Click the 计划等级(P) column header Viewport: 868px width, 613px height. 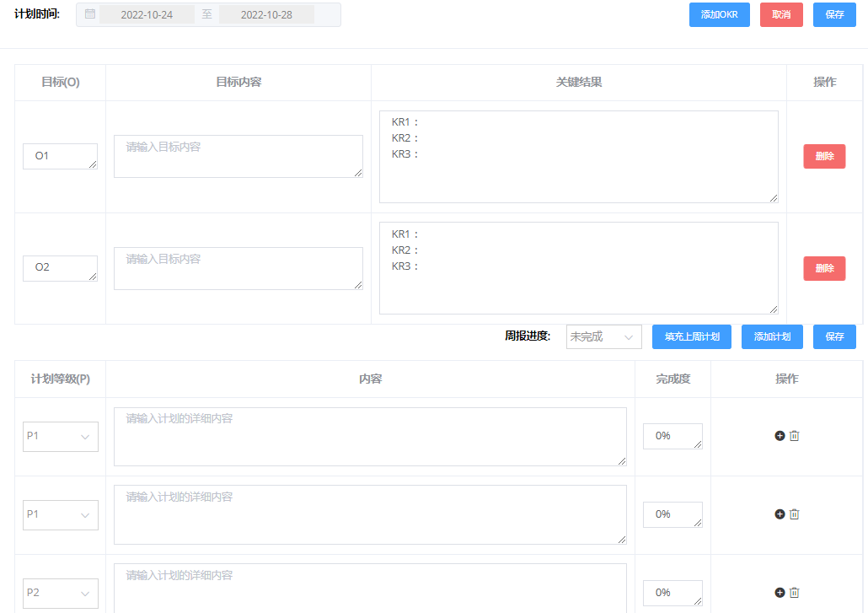pyautogui.click(x=61, y=379)
